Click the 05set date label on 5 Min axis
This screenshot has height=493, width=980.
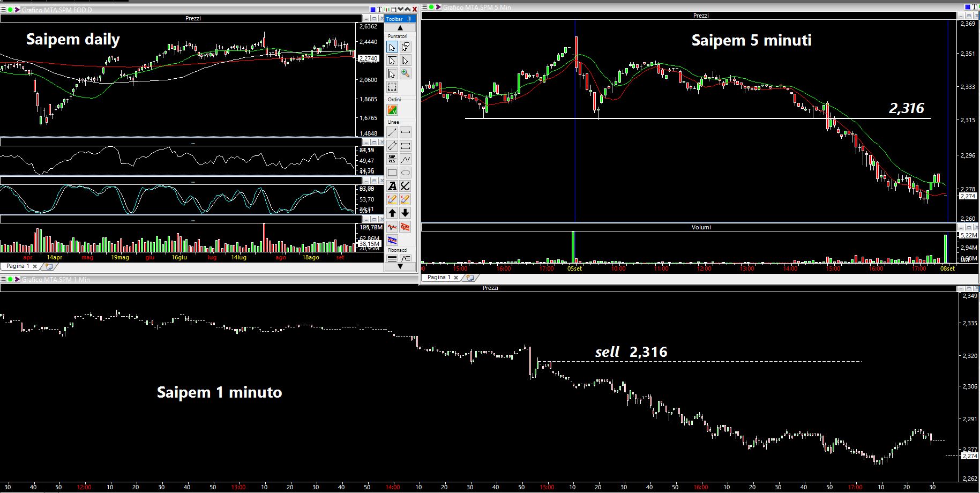574,268
